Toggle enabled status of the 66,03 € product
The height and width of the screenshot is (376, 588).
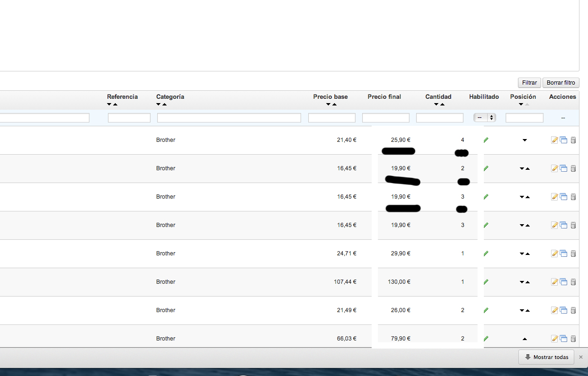point(486,339)
